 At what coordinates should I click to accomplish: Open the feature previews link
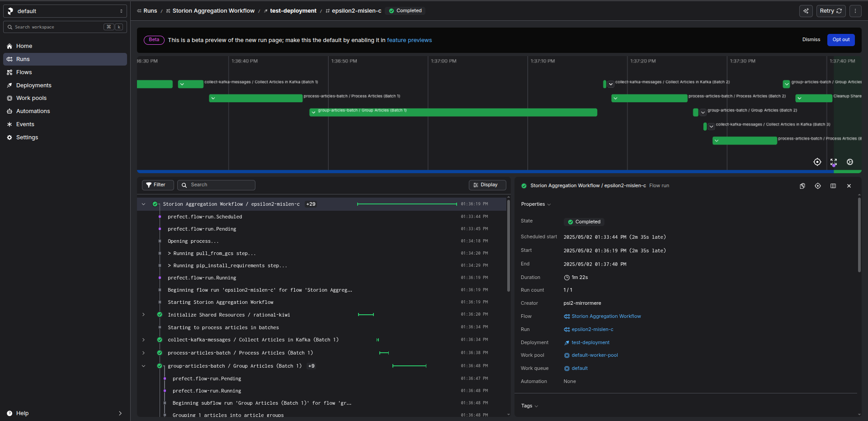409,40
